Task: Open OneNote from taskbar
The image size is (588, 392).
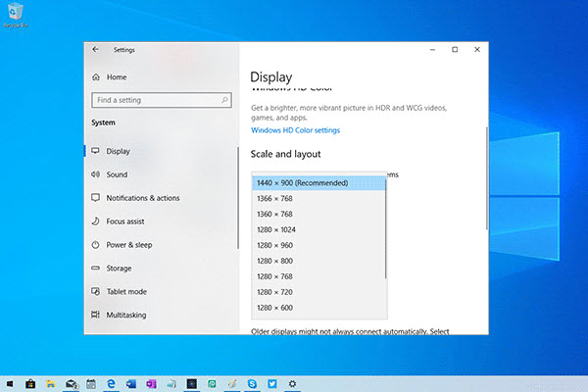Action: (x=152, y=384)
